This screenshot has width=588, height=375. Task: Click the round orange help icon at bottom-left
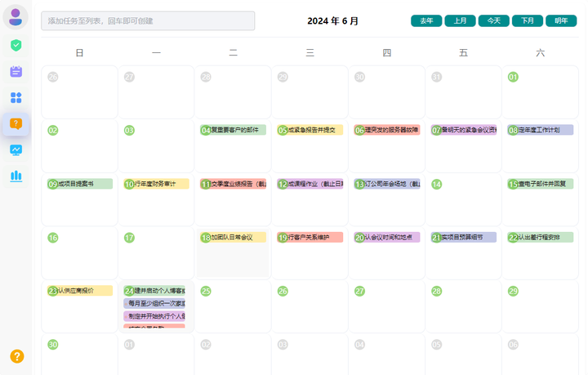click(x=16, y=356)
